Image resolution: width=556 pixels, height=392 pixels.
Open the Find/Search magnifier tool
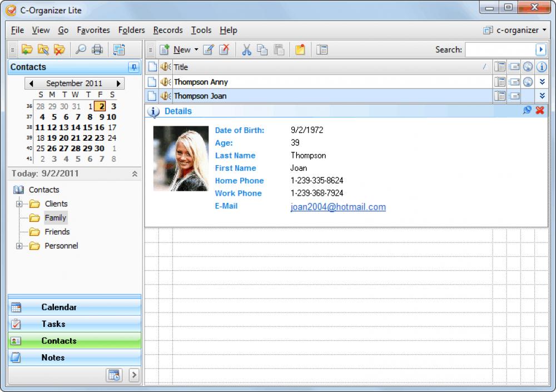coord(81,49)
